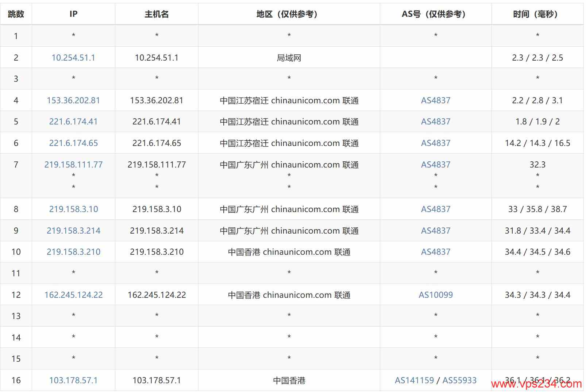Image resolution: width=586 pixels, height=392 pixels.
Task: Select 中国广东广州 region text in hop 9 row
Action: tap(289, 231)
